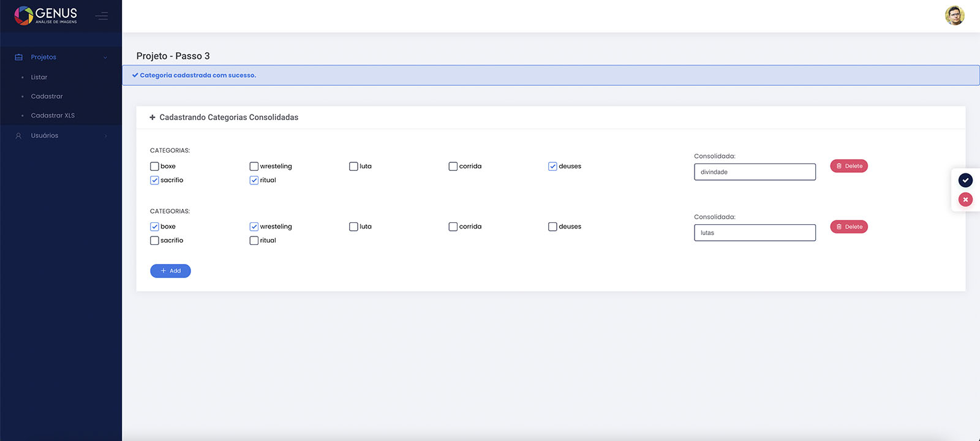Go to Cadastrar in the sidebar
This screenshot has height=441, width=980.
[47, 96]
